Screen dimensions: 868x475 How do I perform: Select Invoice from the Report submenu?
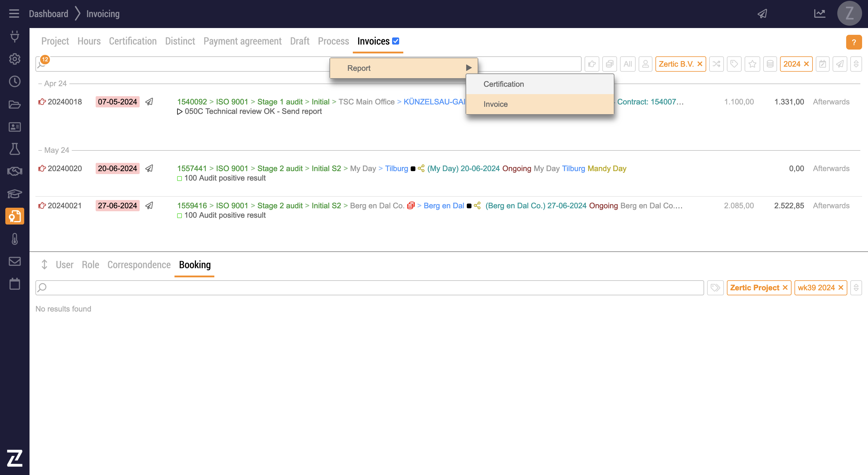pos(495,104)
